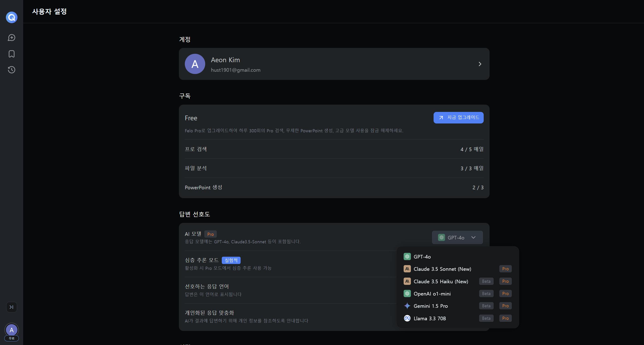Click the large A profile avatar
644x345 pixels.
[195, 64]
